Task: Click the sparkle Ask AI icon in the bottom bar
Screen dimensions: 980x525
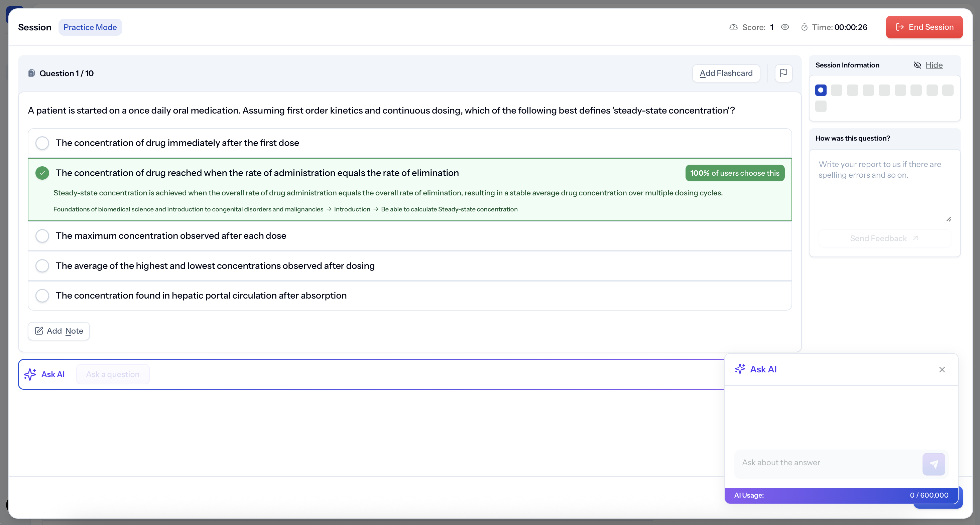Action: [x=30, y=374]
